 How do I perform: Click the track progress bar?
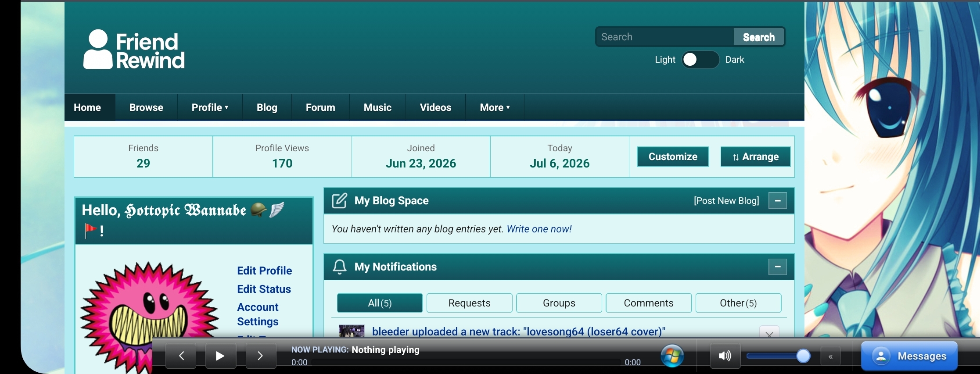[x=466, y=363]
